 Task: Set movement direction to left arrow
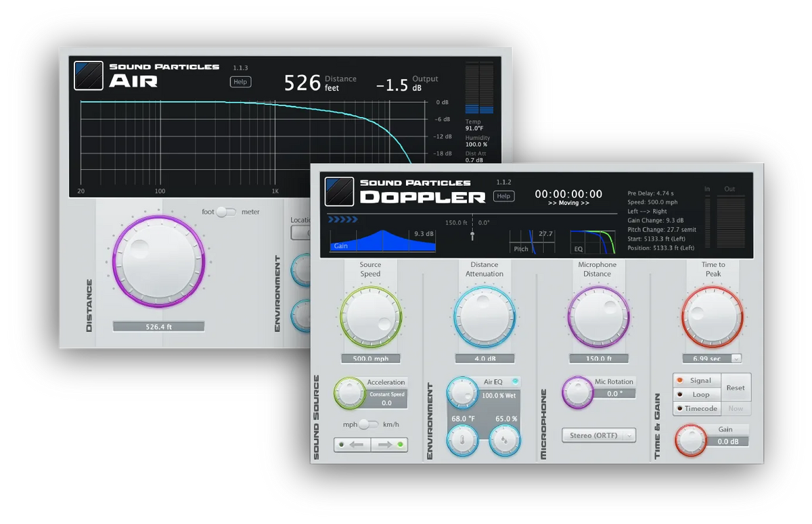click(x=353, y=445)
